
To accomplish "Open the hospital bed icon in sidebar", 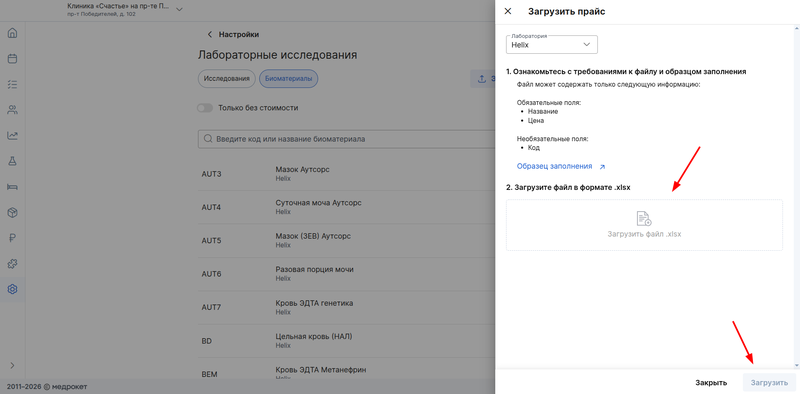I will (x=13, y=186).
